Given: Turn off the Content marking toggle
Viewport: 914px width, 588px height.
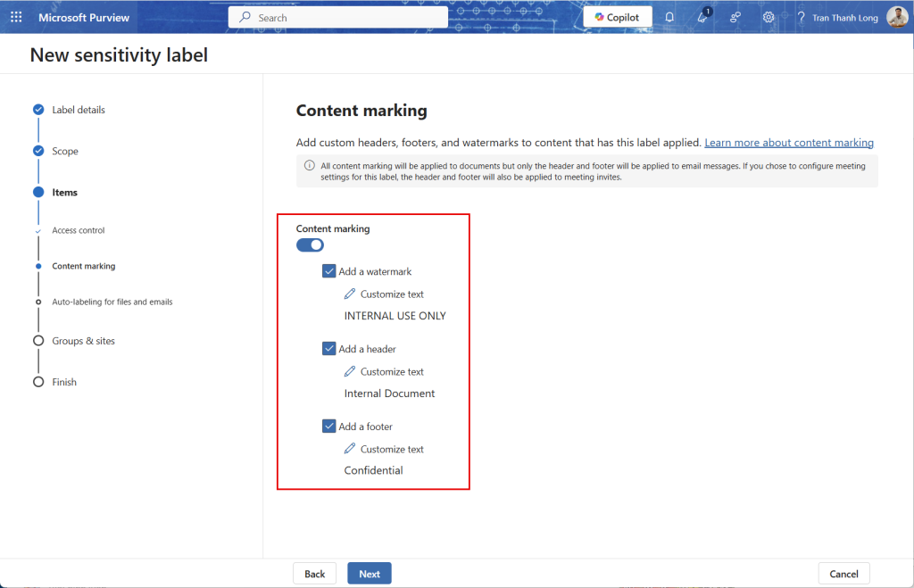Looking at the screenshot, I should click(x=310, y=244).
